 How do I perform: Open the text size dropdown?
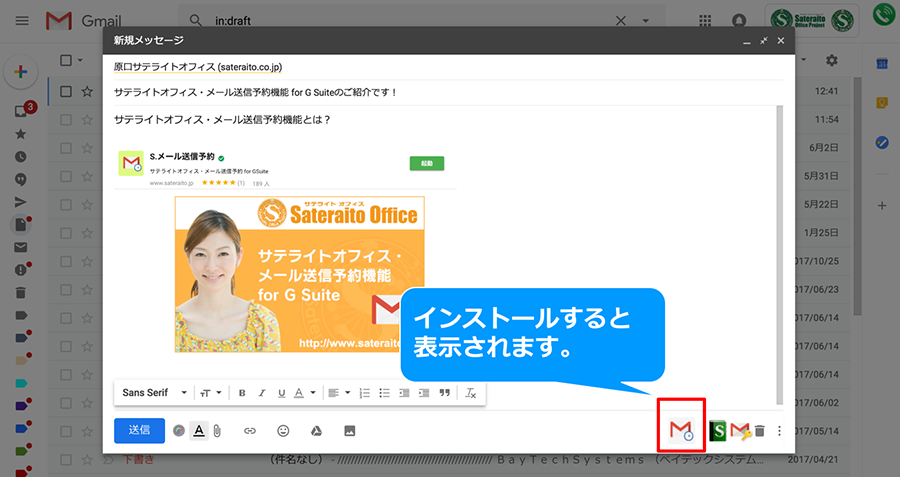tap(211, 393)
